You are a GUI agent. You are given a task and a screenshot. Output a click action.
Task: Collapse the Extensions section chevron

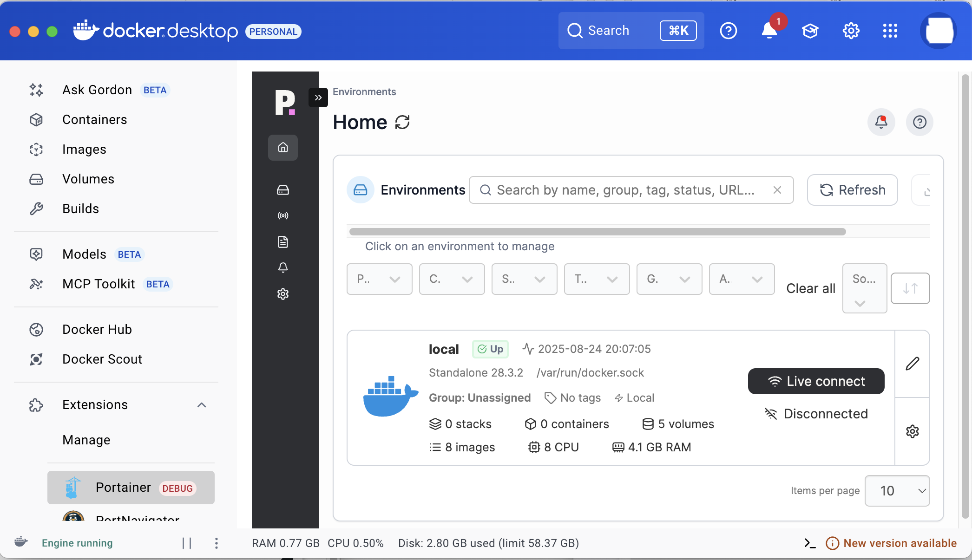click(202, 405)
